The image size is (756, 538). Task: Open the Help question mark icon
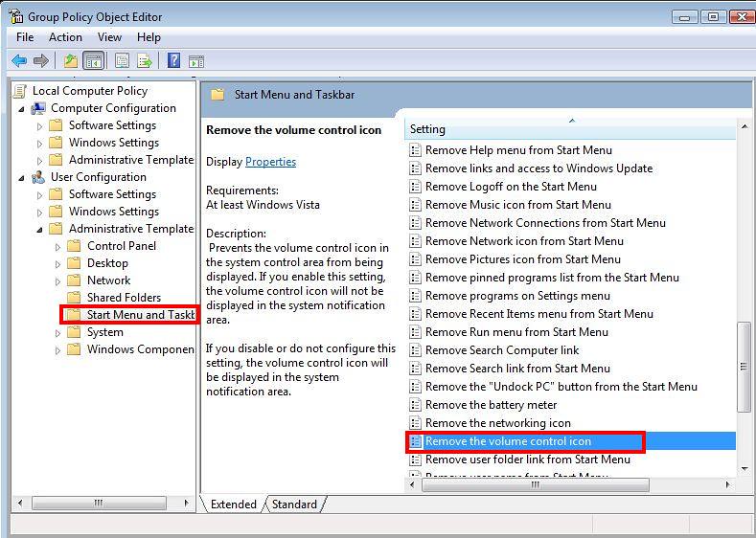[x=173, y=60]
